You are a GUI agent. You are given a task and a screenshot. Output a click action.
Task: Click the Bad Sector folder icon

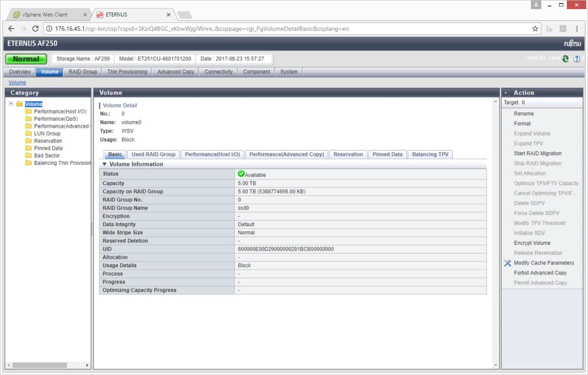[29, 155]
